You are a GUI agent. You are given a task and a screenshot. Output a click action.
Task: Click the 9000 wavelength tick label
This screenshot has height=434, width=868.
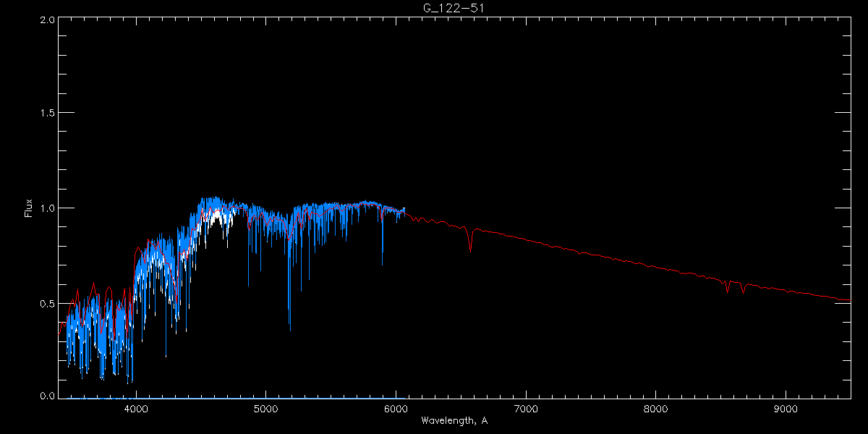tap(786, 409)
